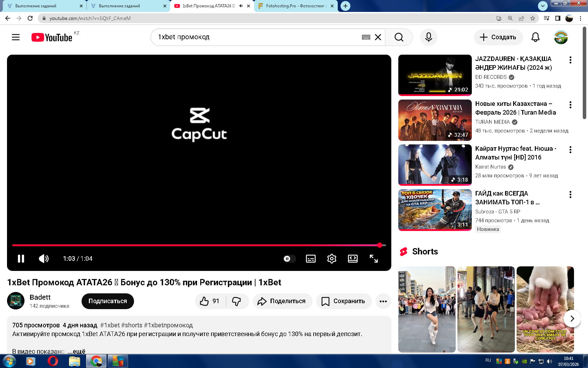Click the magnifier search button
This screenshot has width=588, height=368.
point(399,37)
